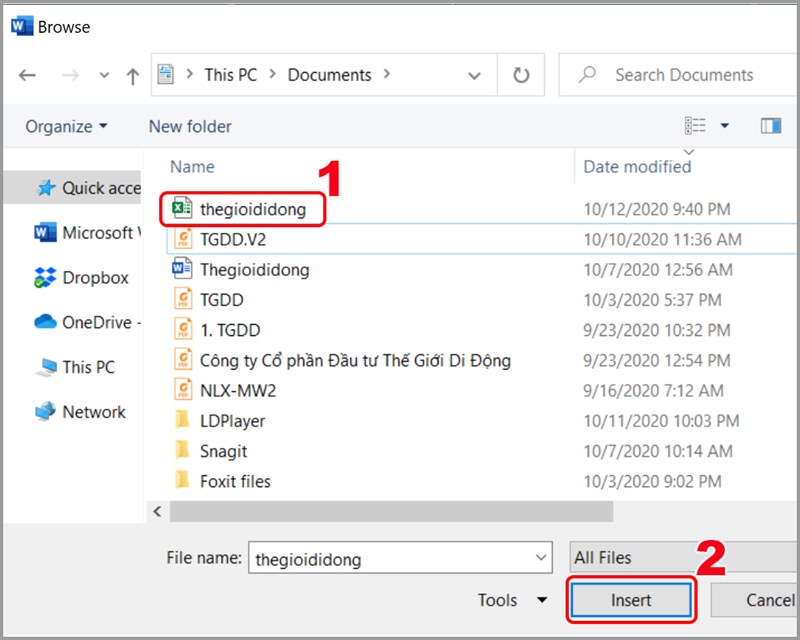
Task: Expand chevron before This PC breadcrumb
Action: point(189,75)
